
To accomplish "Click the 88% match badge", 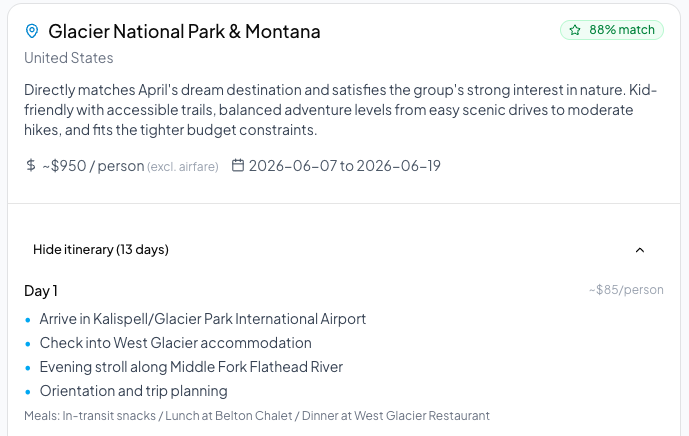I will [612, 30].
